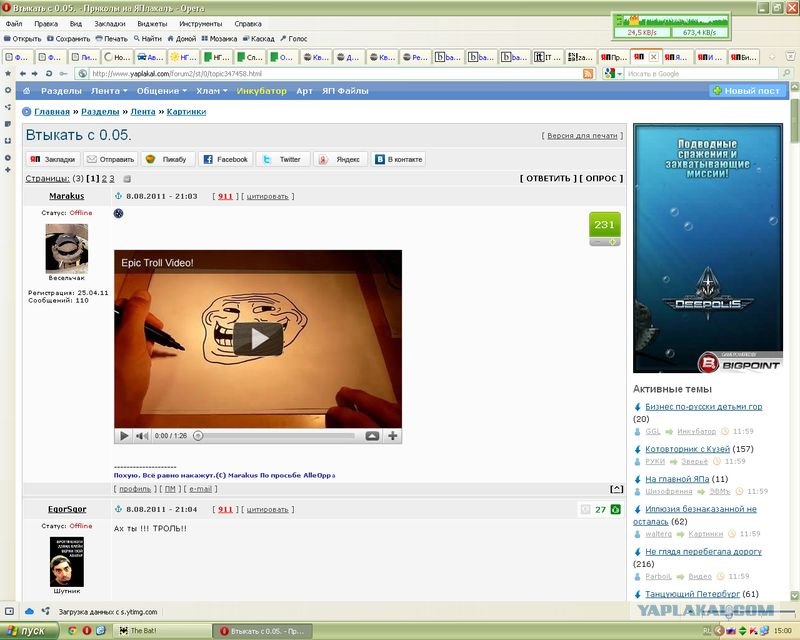Image resolution: width=800 pixels, height=640 pixels.
Task: Open the Виджеты menu
Action: [x=152, y=23]
